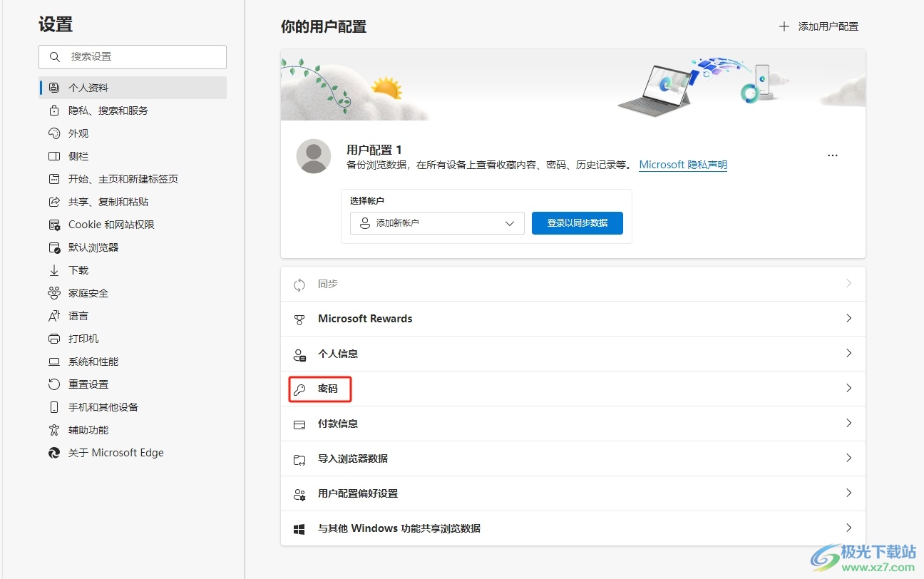Expand the 个人信息 row chevron
The width and height of the screenshot is (924, 579).
[848, 354]
